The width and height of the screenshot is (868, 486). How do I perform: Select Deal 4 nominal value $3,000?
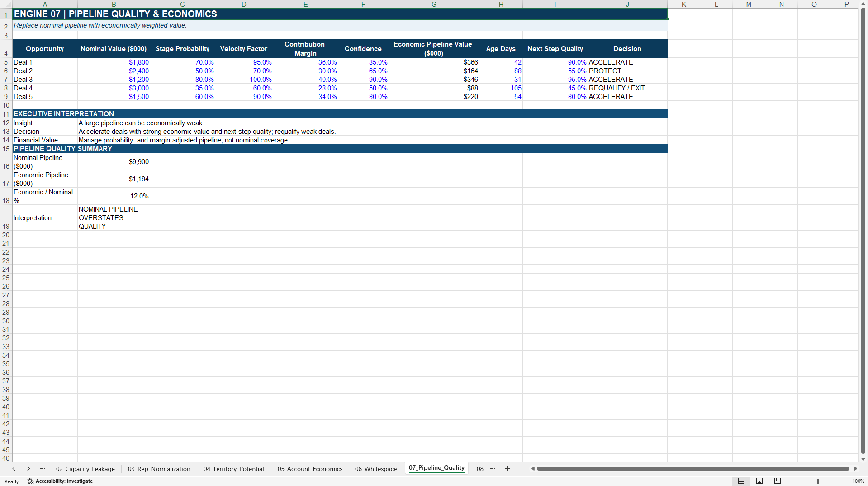click(x=114, y=88)
